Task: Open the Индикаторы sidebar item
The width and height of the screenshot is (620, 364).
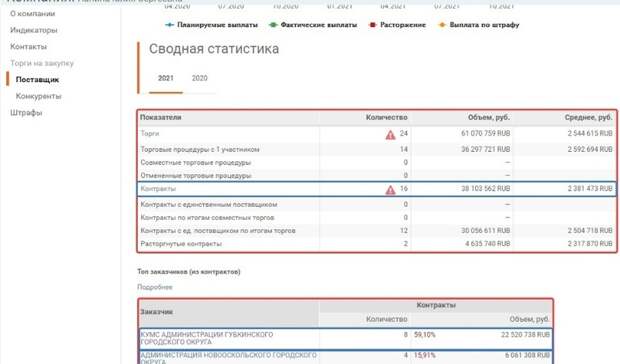Action: 34,30
